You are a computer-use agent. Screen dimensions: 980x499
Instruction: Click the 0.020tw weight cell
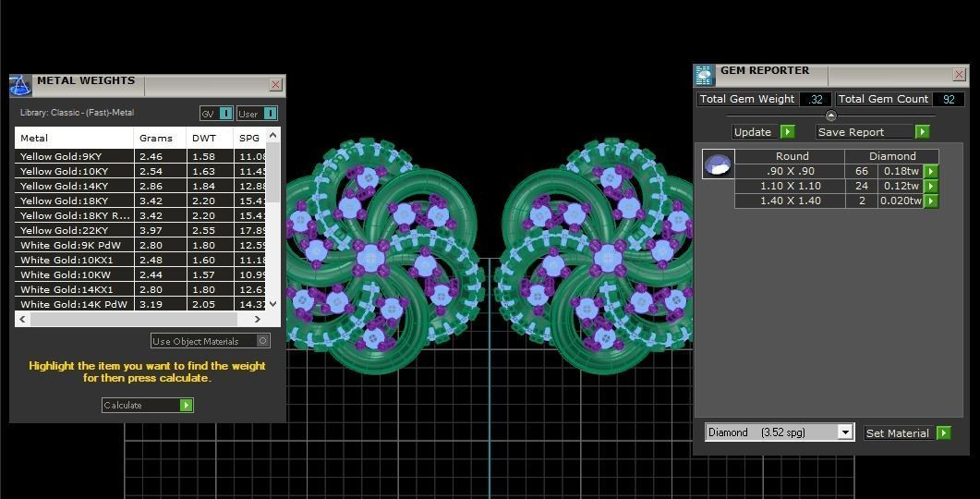pyautogui.click(x=901, y=201)
